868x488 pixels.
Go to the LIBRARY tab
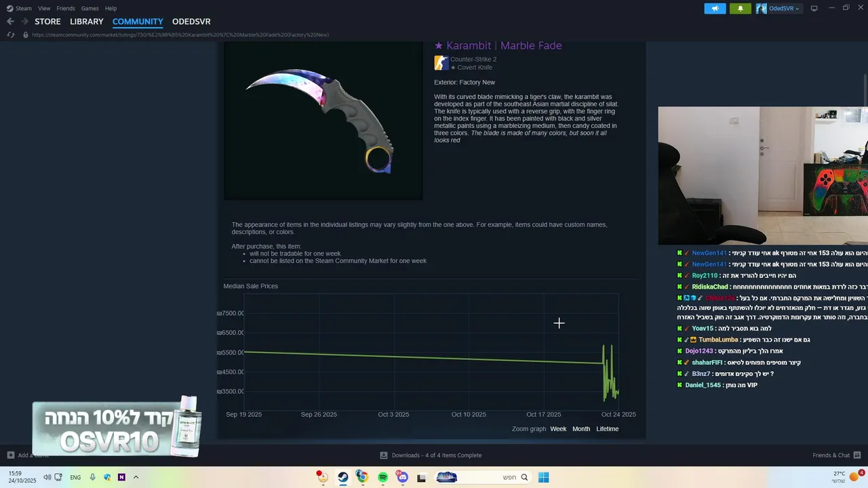(x=87, y=22)
